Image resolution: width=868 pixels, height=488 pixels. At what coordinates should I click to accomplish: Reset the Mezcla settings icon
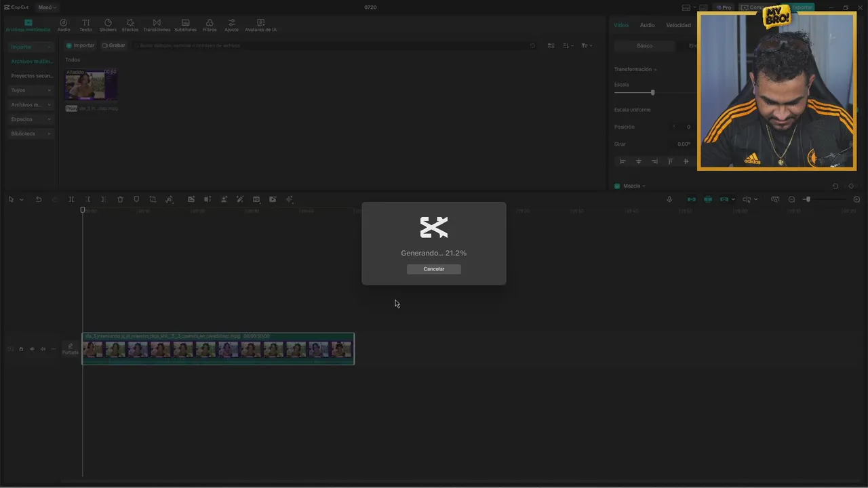835,186
